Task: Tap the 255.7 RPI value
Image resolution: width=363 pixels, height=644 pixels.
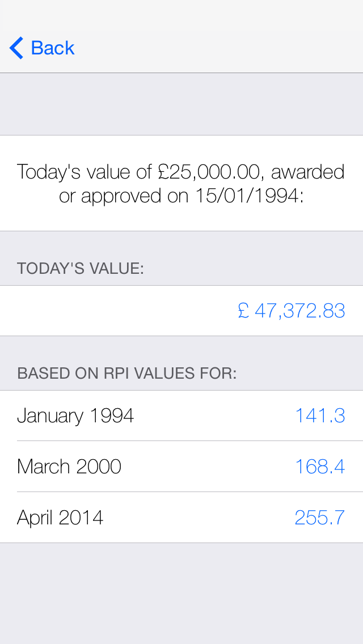Action: click(320, 518)
